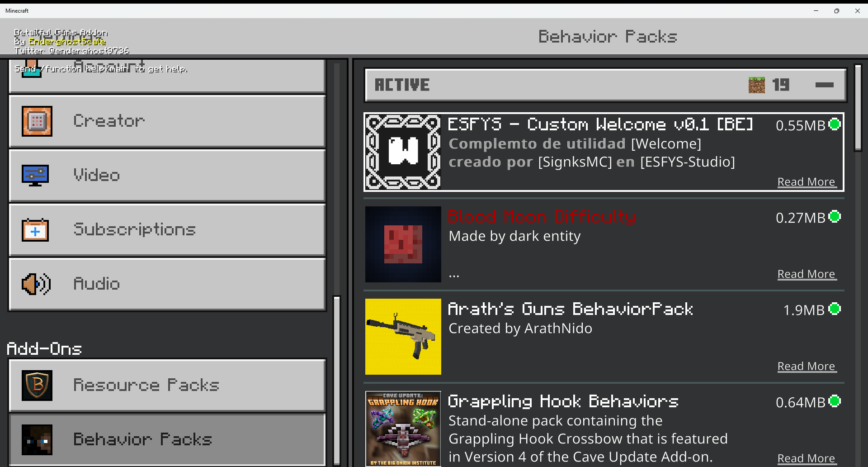Read more about Grappling Hook Behaviors
Image resolution: width=868 pixels, height=467 pixels.
[807, 459]
